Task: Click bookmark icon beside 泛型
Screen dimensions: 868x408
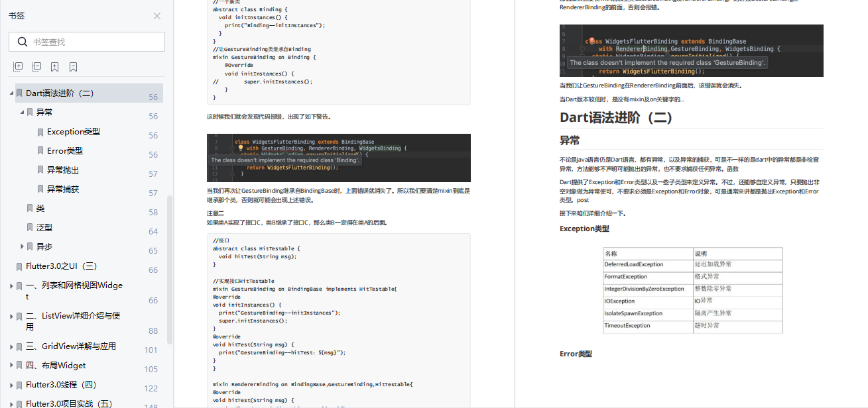Action: pos(30,227)
